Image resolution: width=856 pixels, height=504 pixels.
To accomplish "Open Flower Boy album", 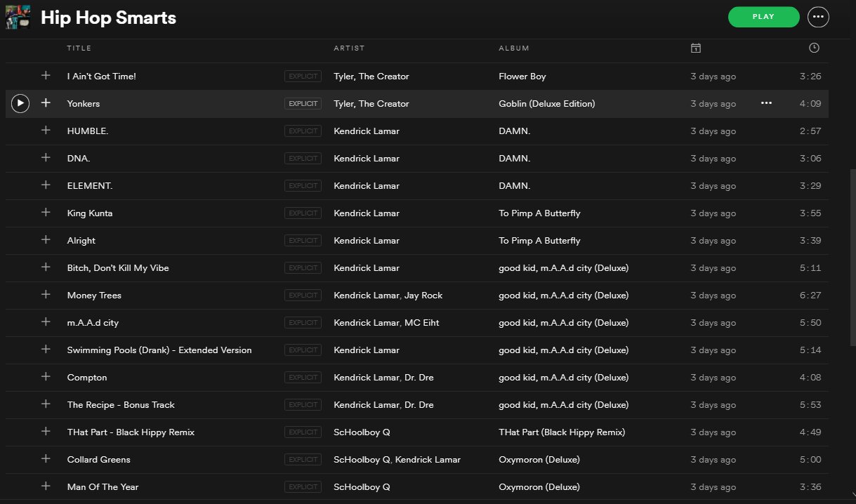I will (x=522, y=77).
